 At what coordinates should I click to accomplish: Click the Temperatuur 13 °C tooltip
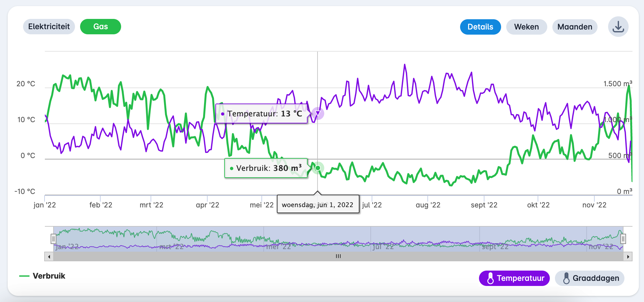pos(261,113)
